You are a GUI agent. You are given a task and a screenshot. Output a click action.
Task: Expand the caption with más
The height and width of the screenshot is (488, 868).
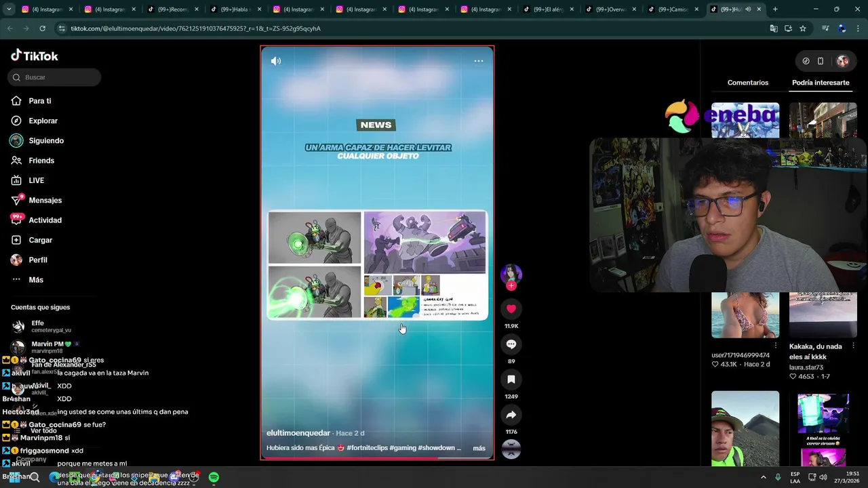(x=479, y=448)
